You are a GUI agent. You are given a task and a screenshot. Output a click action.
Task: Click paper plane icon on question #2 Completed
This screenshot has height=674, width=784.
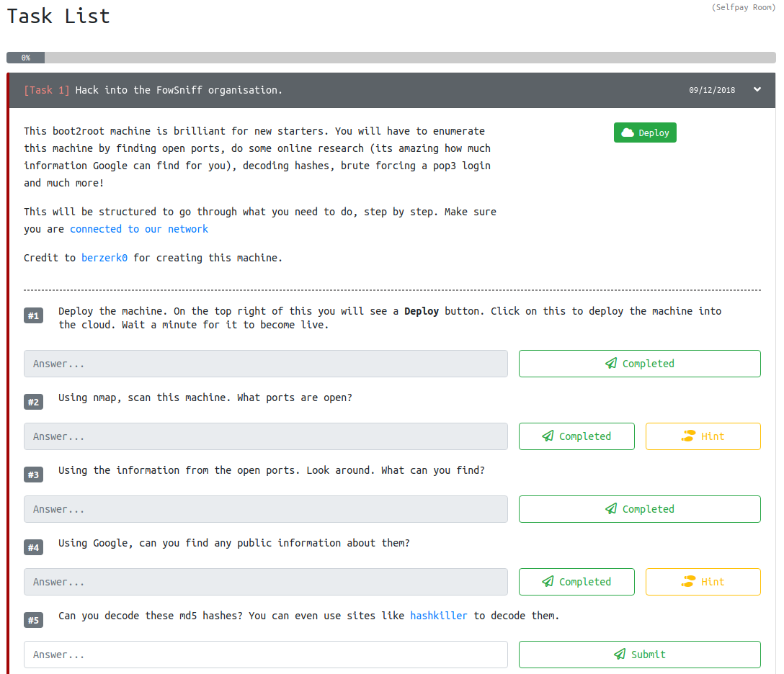(x=548, y=436)
